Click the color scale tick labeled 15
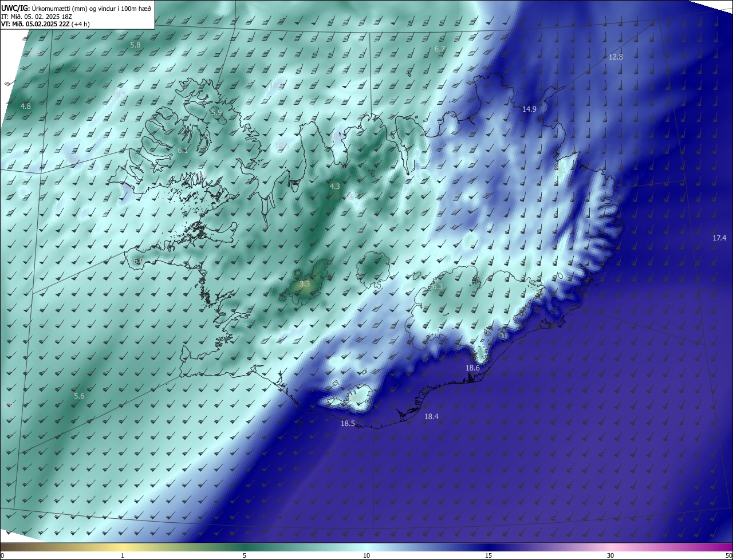The width and height of the screenshot is (733, 560). pos(488,555)
